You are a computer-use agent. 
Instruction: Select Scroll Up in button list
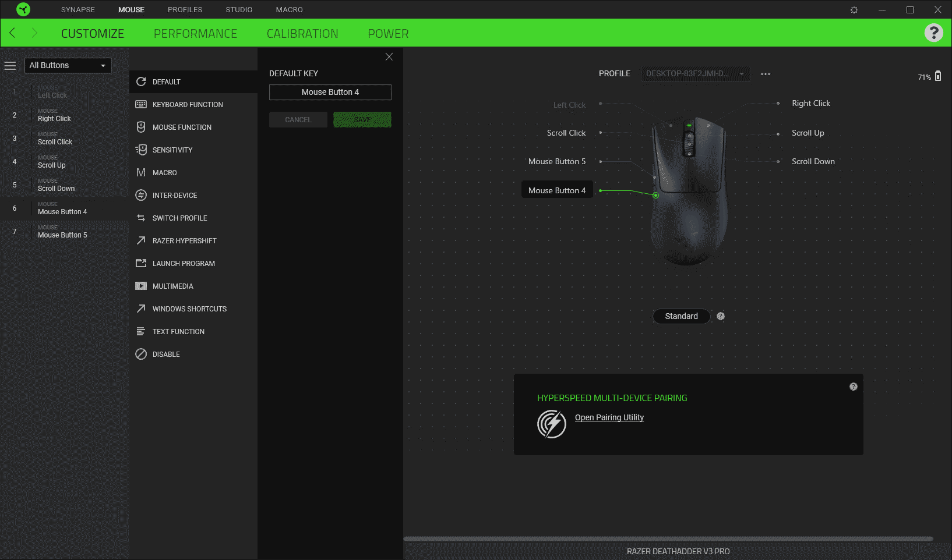tap(65, 162)
